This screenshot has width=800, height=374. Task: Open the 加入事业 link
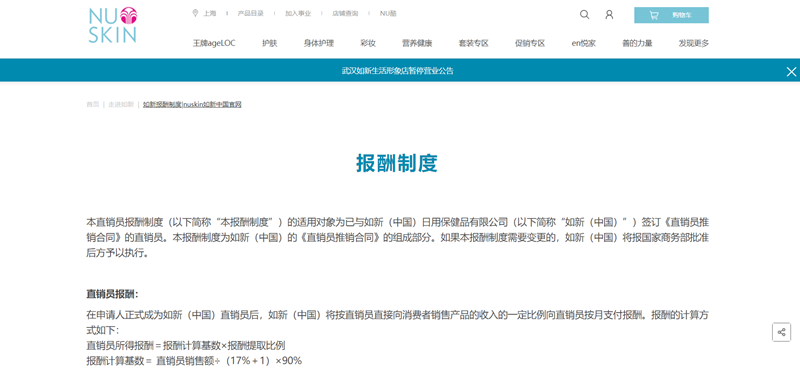[298, 14]
